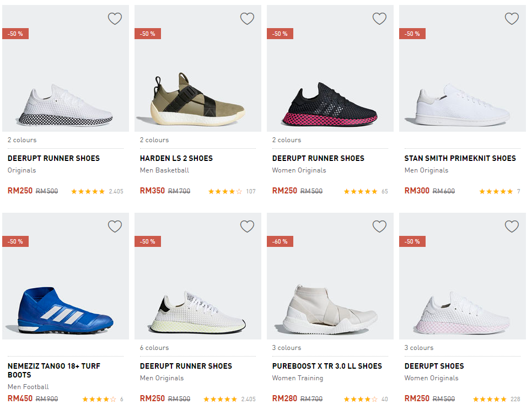
Task: Click the RM450 price on Nemeziz boots
Action: pos(19,398)
